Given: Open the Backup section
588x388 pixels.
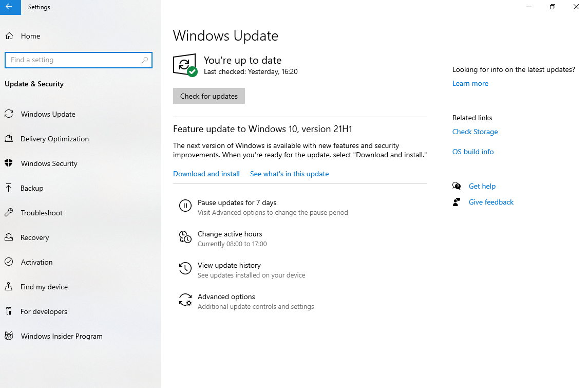Looking at the screenshot, I should 32,188.
